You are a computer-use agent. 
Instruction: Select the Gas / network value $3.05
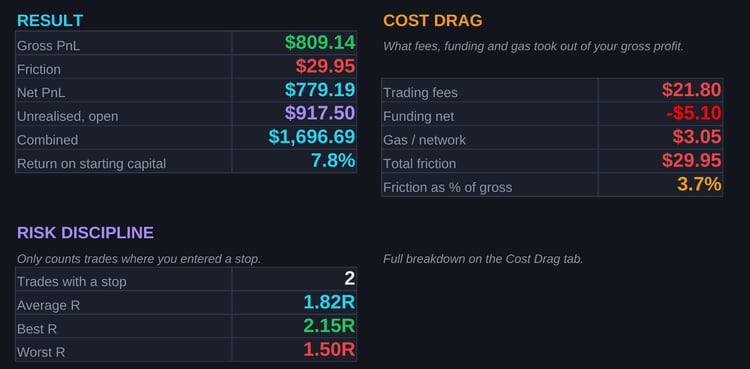(697, 136)
